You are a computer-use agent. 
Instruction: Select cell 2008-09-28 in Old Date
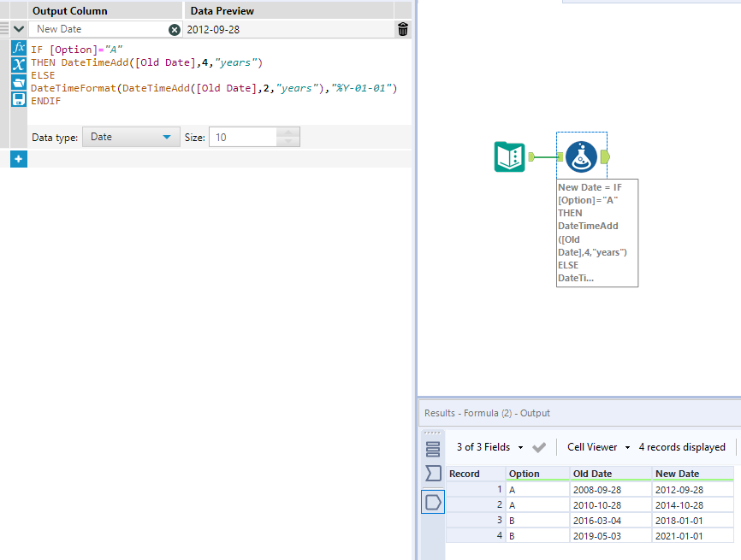pos(610,490)
